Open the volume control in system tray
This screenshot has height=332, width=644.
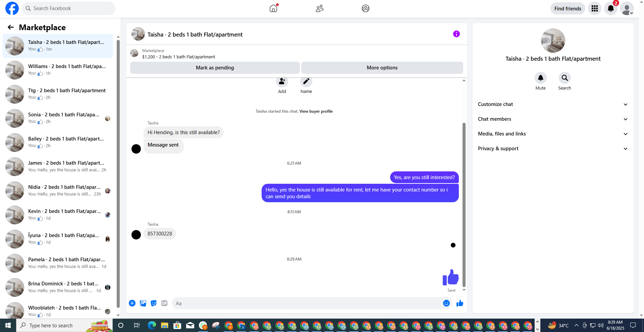click(x=601, y=325)
